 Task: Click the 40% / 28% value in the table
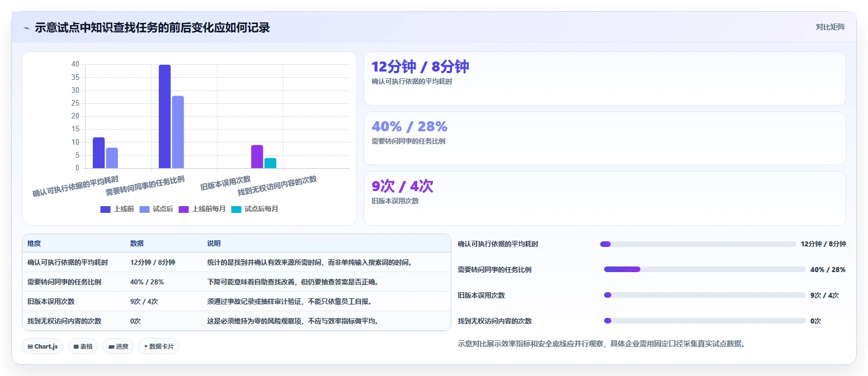pyautogui.click(x=147, y=282)
